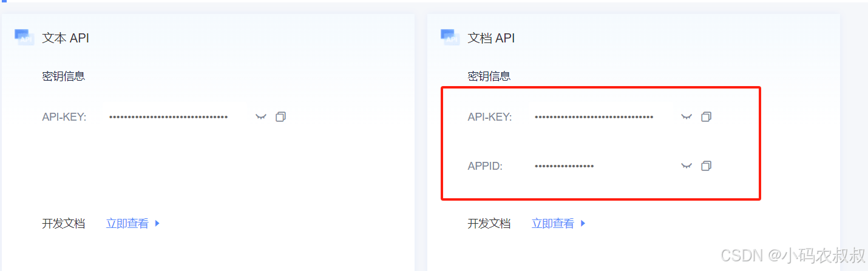Copy the 文档 API card's API-KEY
The width and height of the screenshot is (868, 271).
pos(706,117)
